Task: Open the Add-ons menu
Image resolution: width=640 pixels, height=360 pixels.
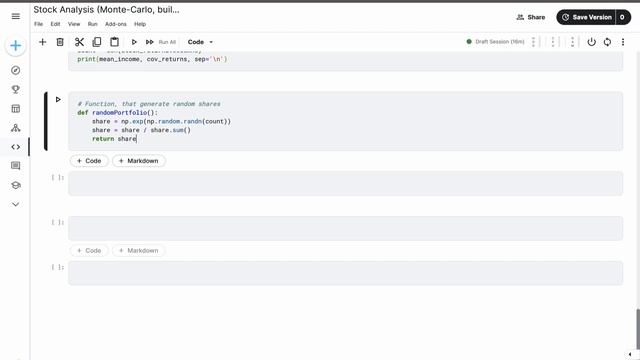Action: pos(116,24)
